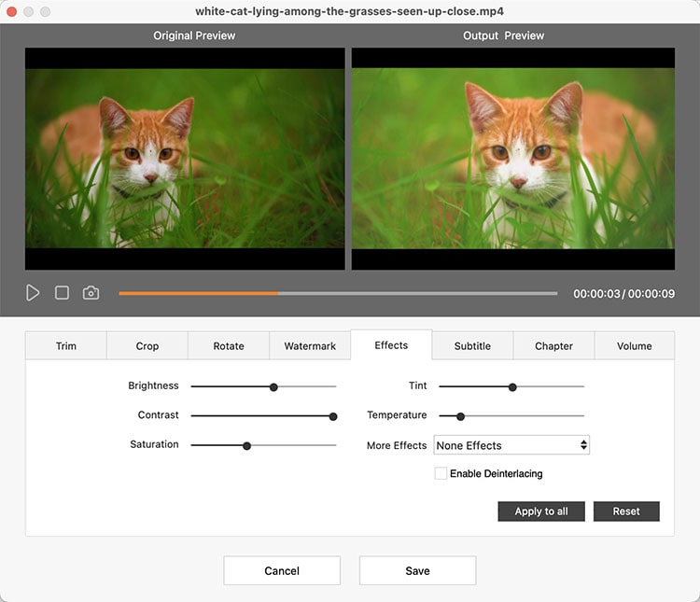Select the Rotate tab
This screenshot has width=700, height=602.
coord(229,345)
